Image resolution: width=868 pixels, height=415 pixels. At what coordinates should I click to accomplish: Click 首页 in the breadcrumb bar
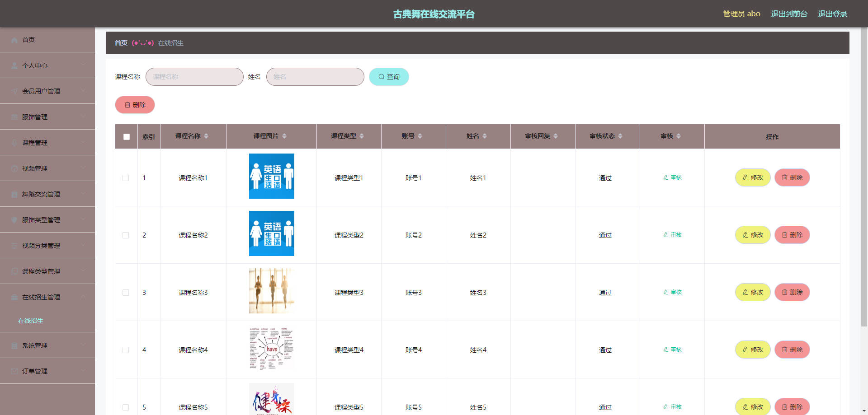tap(121, 43)
